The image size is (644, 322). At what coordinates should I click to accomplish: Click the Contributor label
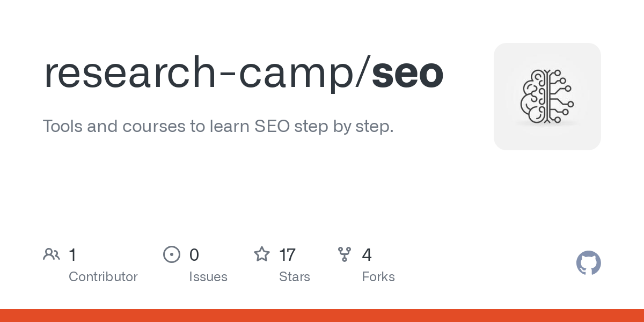click(103, 277)
